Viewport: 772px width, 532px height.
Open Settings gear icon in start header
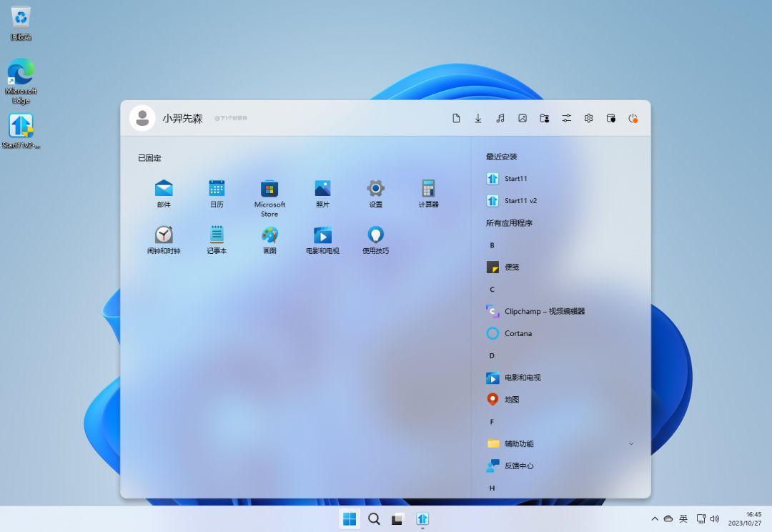589,118
